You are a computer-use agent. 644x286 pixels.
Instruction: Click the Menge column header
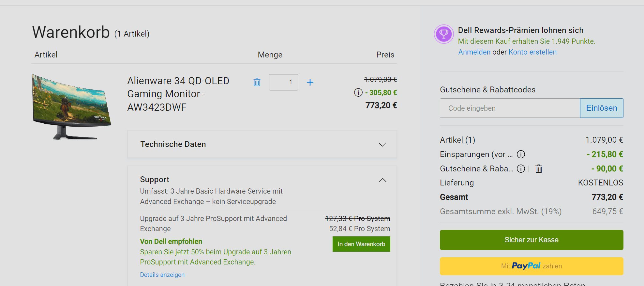click(270, 55)
